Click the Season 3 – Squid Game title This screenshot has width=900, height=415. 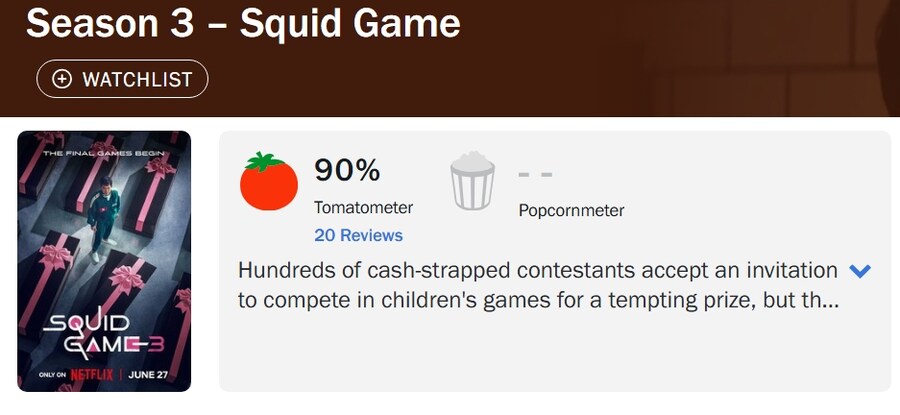243,23
